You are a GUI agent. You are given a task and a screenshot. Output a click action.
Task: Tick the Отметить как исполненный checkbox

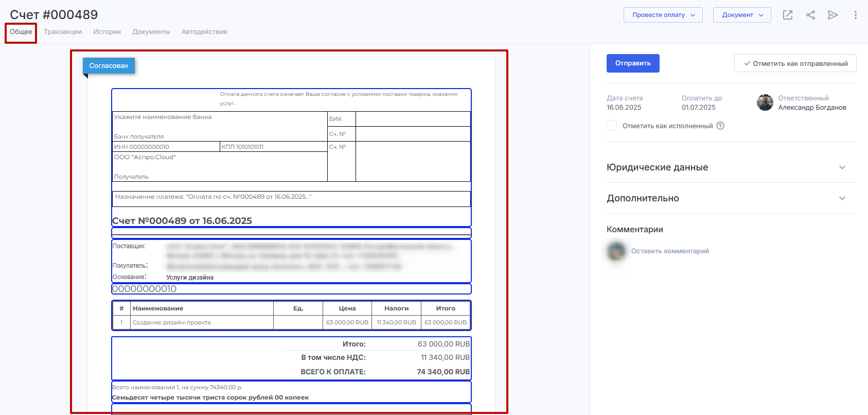point(612,126)
